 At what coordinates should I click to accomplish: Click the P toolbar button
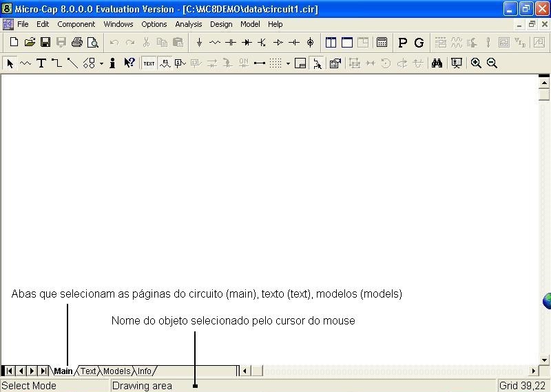pos(403,43)
